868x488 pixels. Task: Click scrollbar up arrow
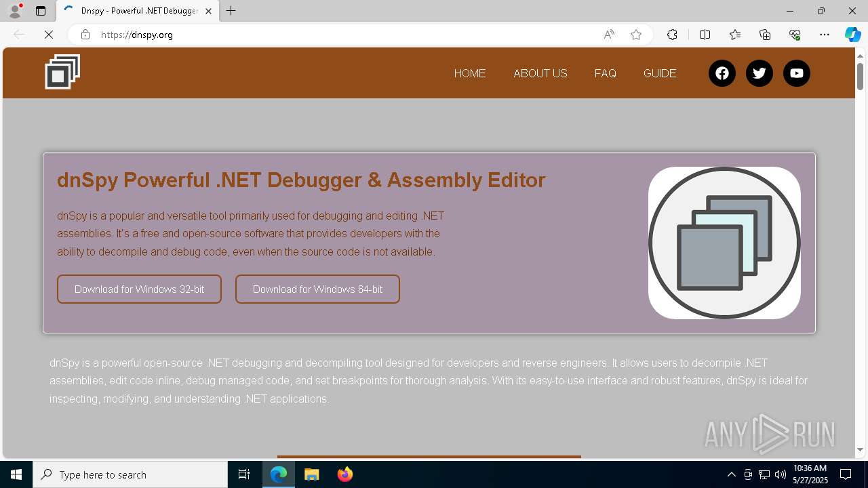pos(860,55)
